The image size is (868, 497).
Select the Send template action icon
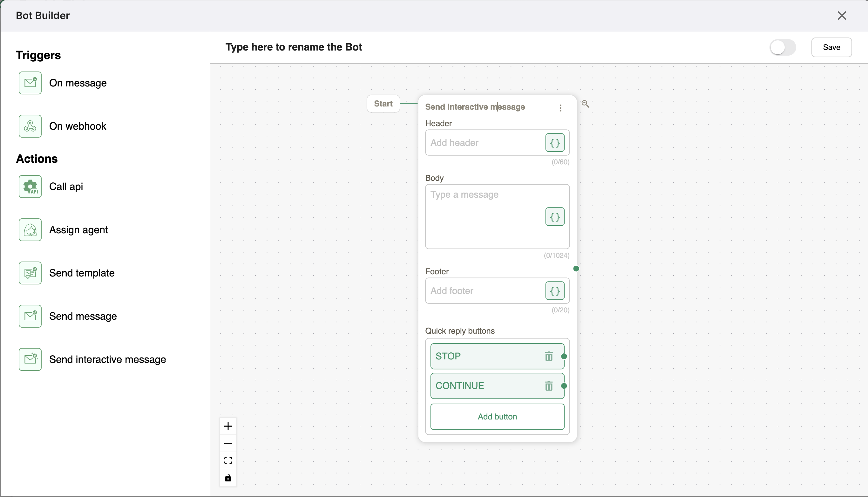tap(30, 273)
